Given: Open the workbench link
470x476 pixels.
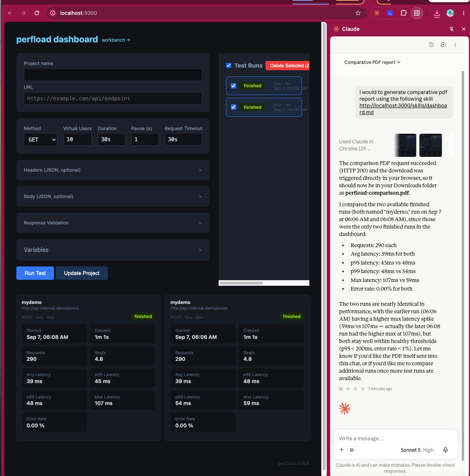Looking at the screenshot, I should [116, 40].
